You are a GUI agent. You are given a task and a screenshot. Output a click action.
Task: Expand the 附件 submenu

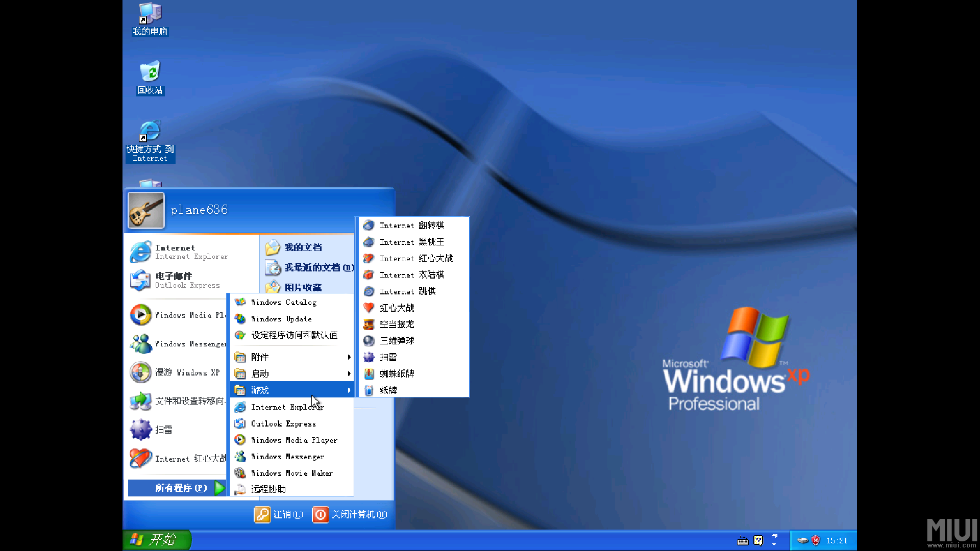[292, 357]
